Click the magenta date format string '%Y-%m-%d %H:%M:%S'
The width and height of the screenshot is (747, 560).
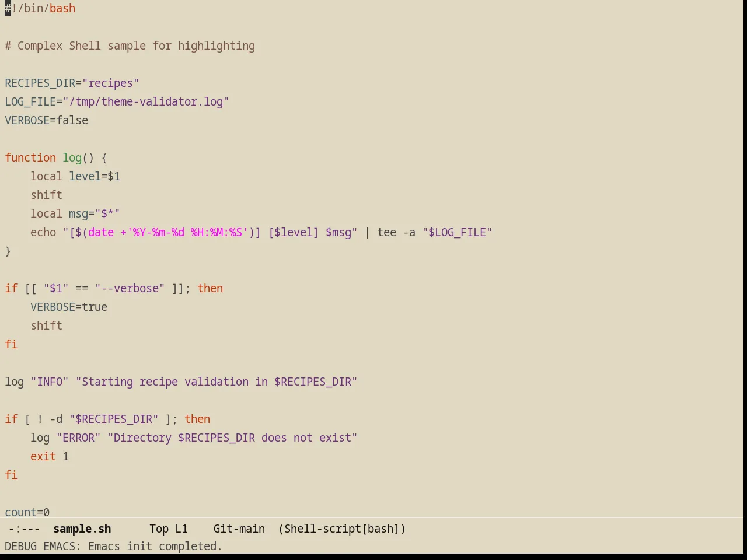[x=187, y=232]
